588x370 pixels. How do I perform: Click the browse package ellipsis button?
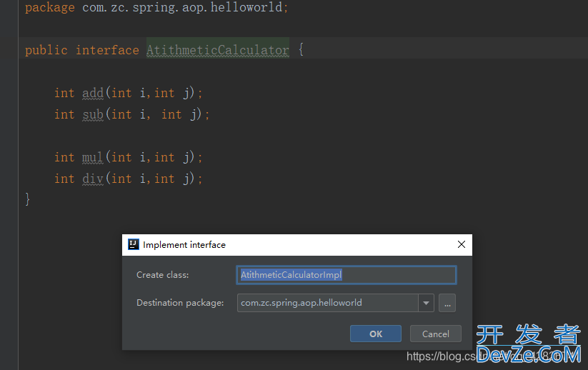(x=447, y=303)
